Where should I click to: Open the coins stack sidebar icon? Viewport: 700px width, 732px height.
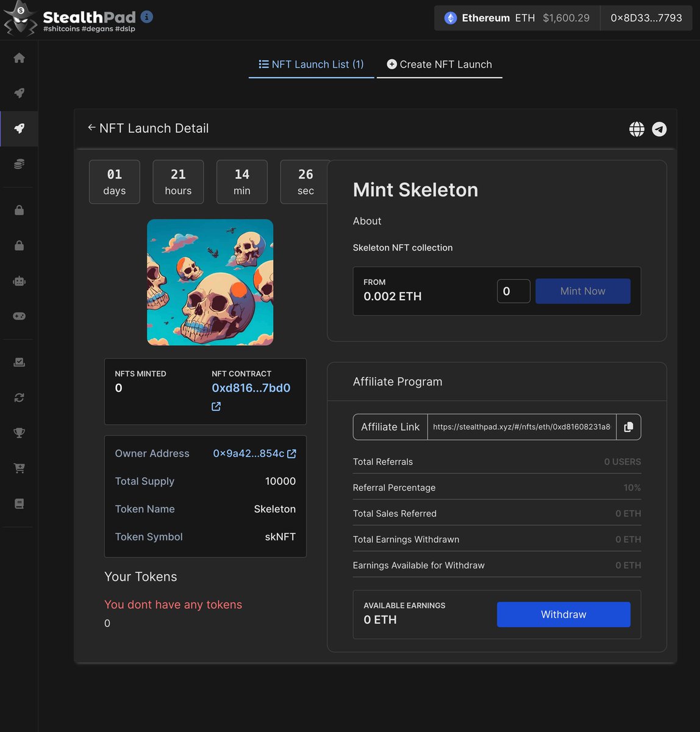(19, 164)
